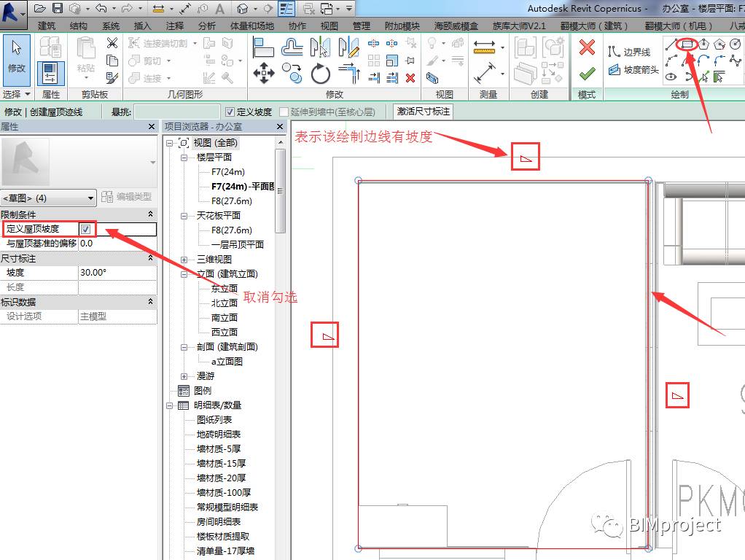
Task: Click the 坡度箭头 slope arrow button
Action: coord(633,70)
